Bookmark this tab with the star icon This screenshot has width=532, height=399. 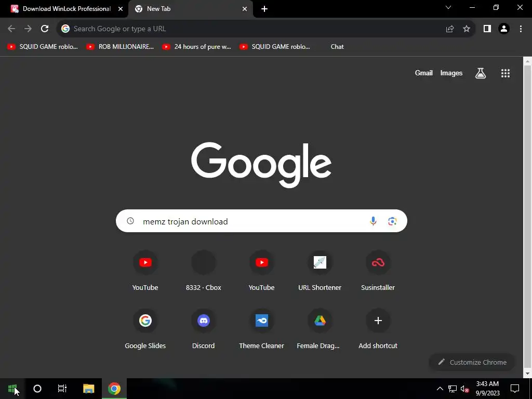click(467, 29)
